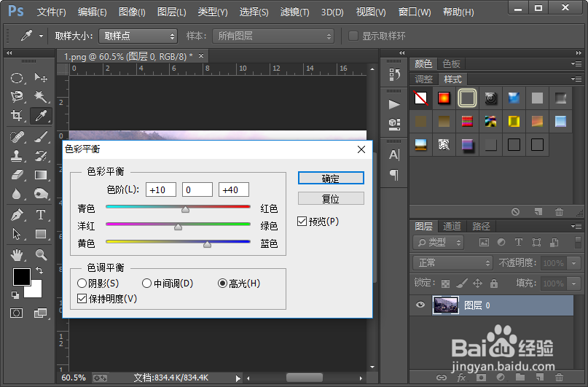Click the third color level field +40
This screenshot has height=387, width=588.
[234, 189]
